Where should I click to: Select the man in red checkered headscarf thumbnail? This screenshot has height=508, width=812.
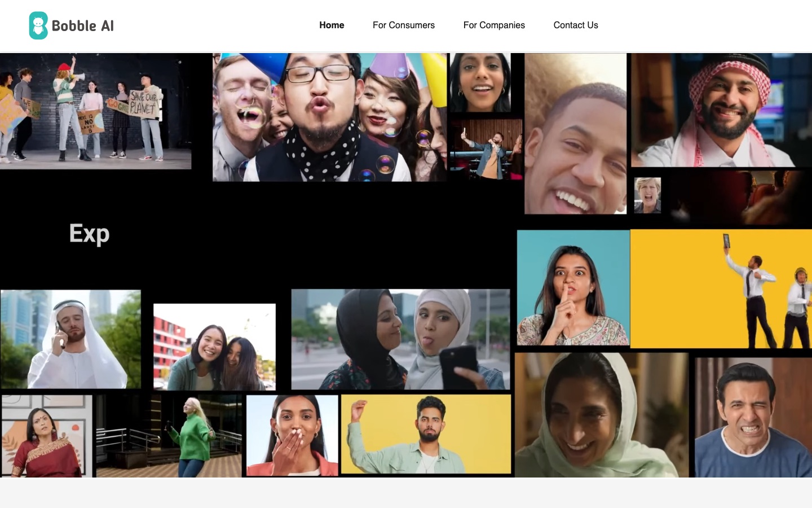[x=721, y=110]
